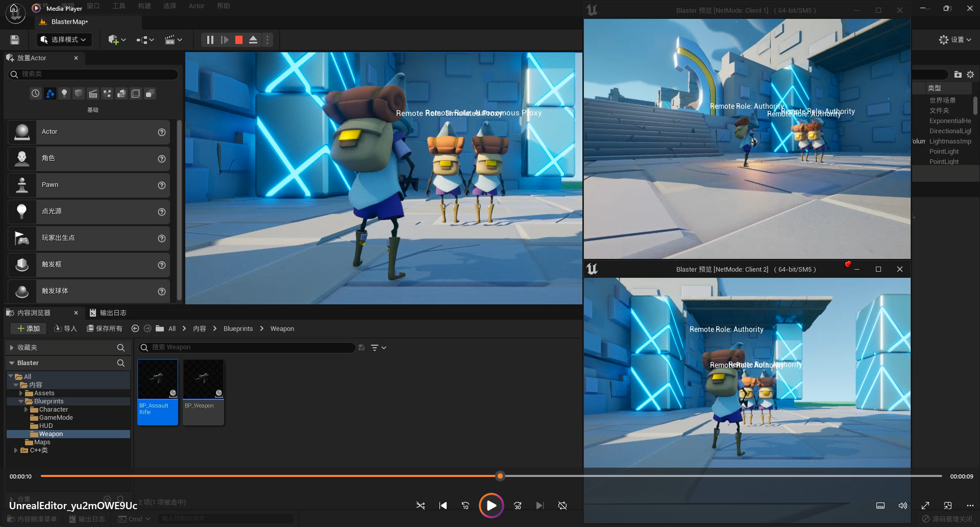This screenshot has height=527, width=980.
Task: Expand the C++类 tree node
Action: [x=16, y=450]
